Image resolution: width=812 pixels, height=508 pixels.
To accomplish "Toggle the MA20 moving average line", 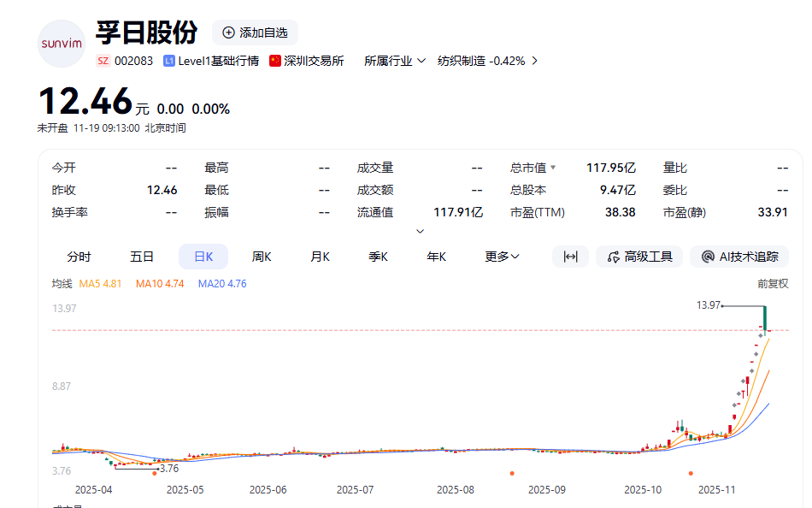I will 221,283.
